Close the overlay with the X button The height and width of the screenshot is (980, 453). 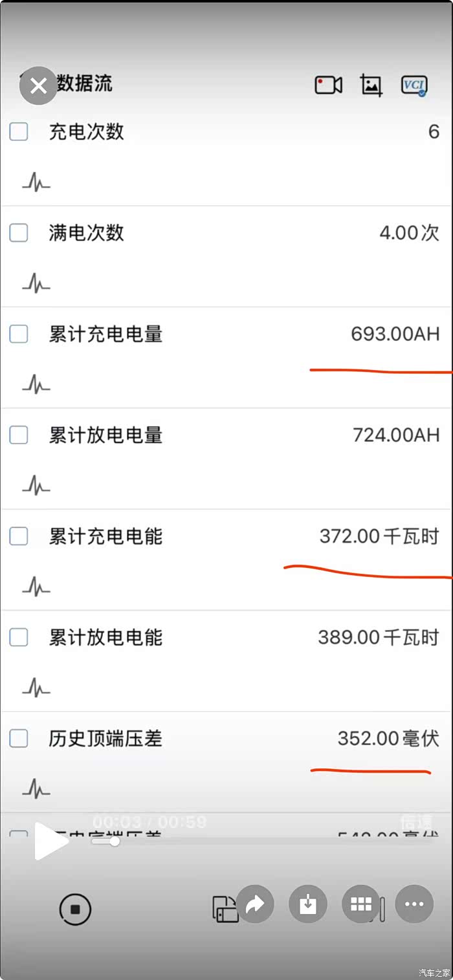38,85
